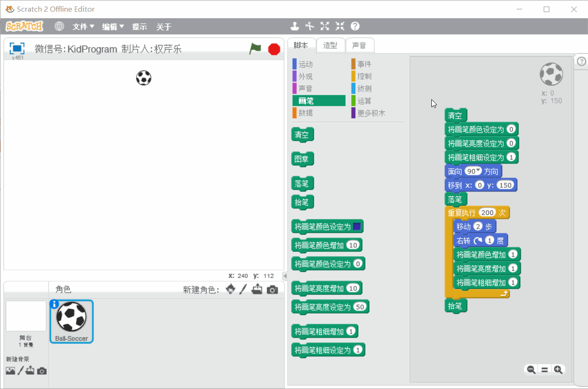Viewport: 588px width, 389px height.
Task: Click the block help question mark tool
Action: pos(355,26)
